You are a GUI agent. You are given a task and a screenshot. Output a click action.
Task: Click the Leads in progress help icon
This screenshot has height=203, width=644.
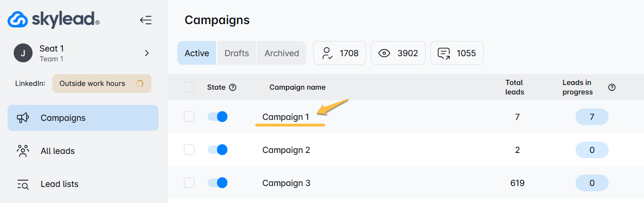[x=612, y=87]
